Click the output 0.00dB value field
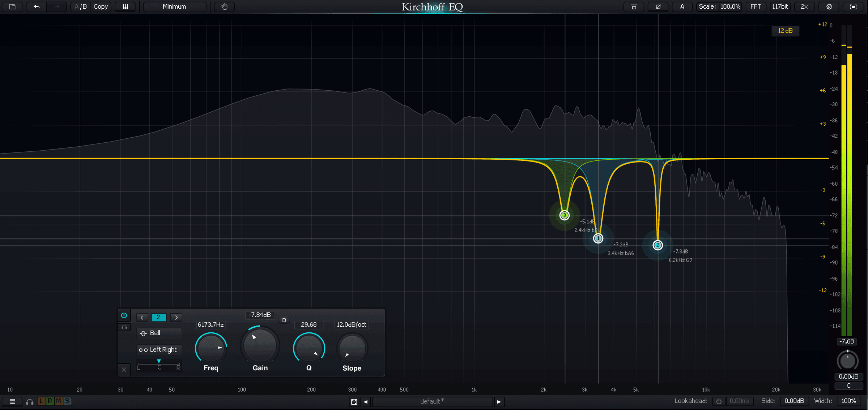The image size is (868, 410). pyautogui.click(x=848, y=376)
